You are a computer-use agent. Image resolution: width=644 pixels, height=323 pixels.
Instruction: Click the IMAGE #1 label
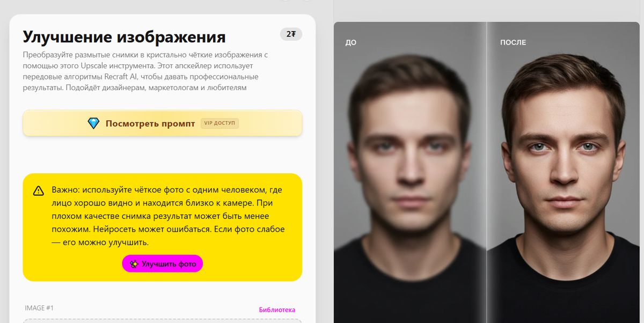coord(39,308)
